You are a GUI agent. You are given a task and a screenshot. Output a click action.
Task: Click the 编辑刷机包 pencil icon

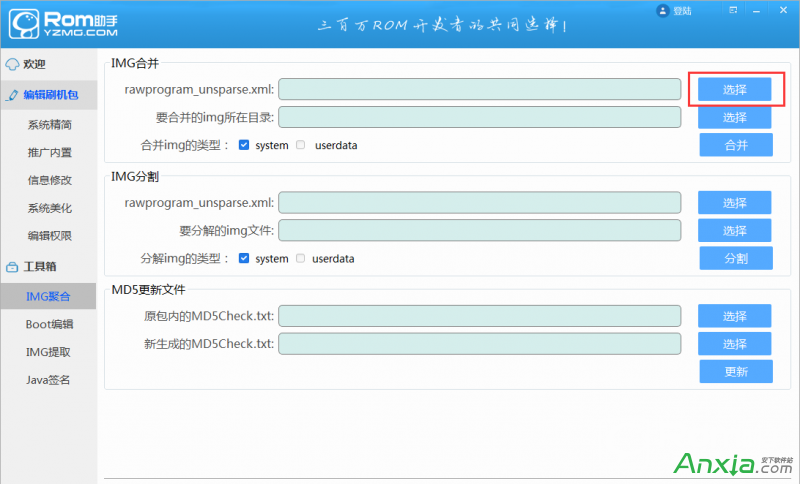click(x=13, y=95)
